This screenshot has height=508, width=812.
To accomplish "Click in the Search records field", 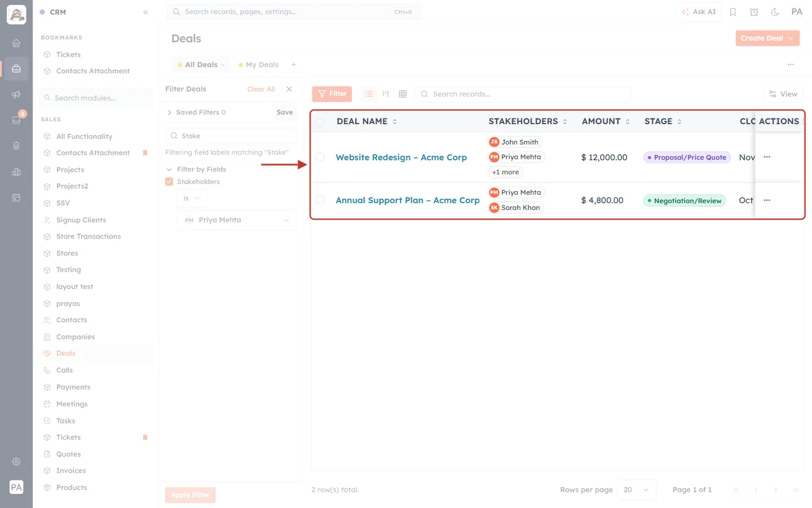I will [523, 94].
